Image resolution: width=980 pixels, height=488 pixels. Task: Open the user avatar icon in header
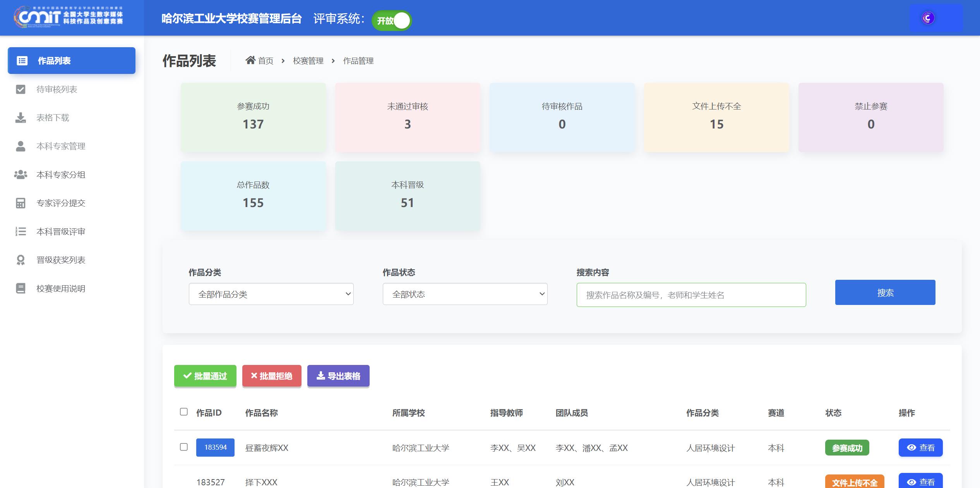point(928,18)
